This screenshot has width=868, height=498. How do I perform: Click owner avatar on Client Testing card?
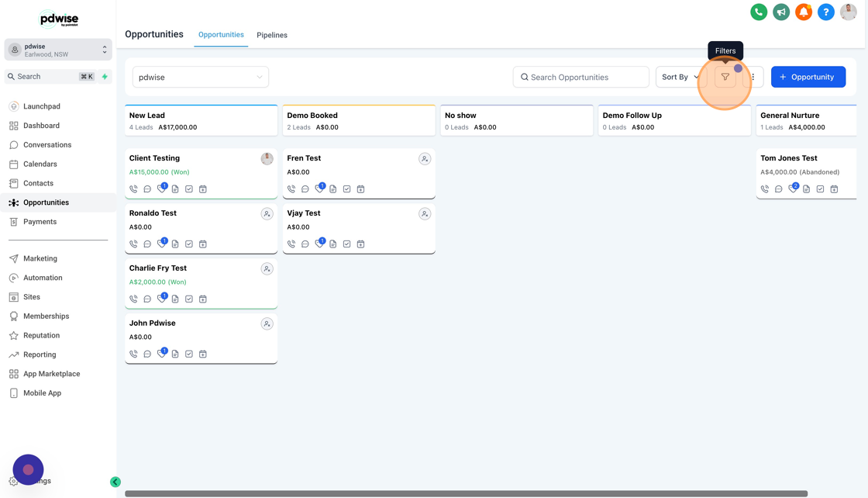point(267,159)
